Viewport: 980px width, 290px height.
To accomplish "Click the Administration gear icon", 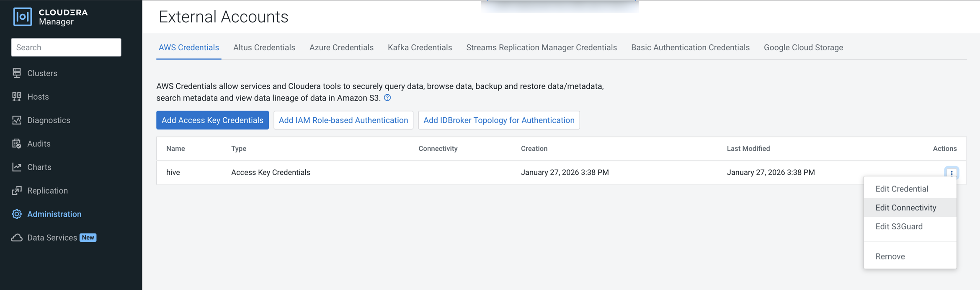I will coord(17,214).
